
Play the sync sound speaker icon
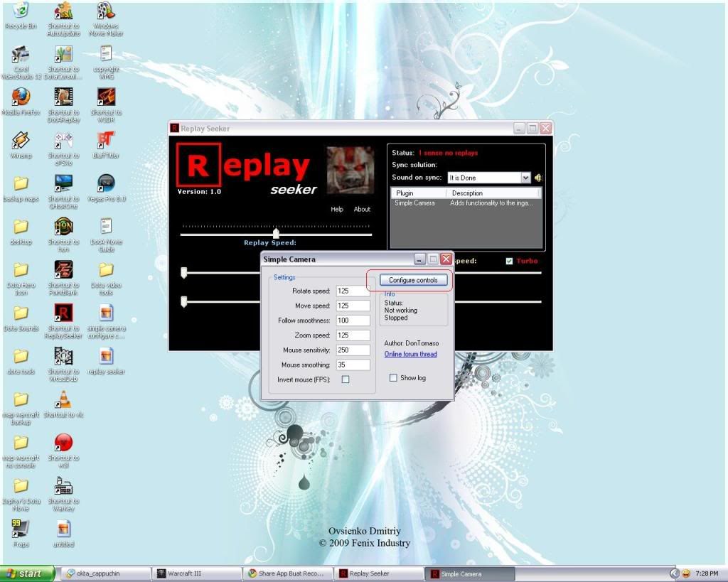pos(539,178)
